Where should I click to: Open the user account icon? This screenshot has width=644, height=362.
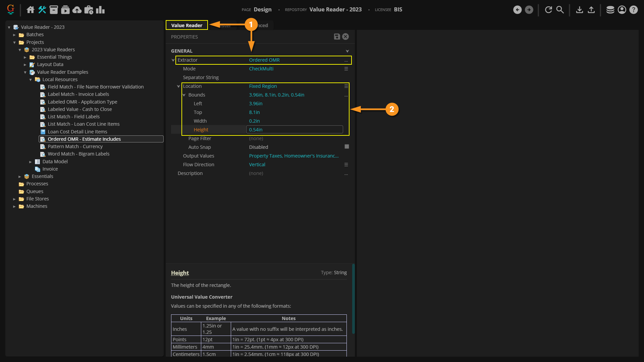click(x=622, y=10)
